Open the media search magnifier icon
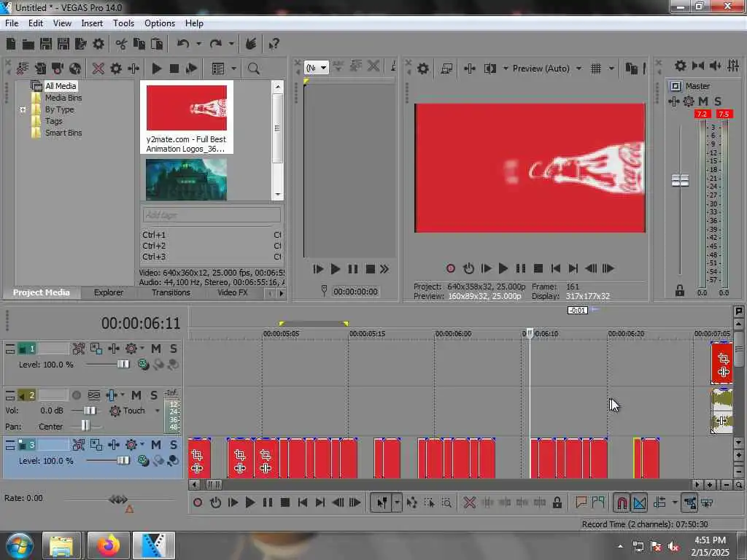The image size is (747, 560). (x=253, y=69)
